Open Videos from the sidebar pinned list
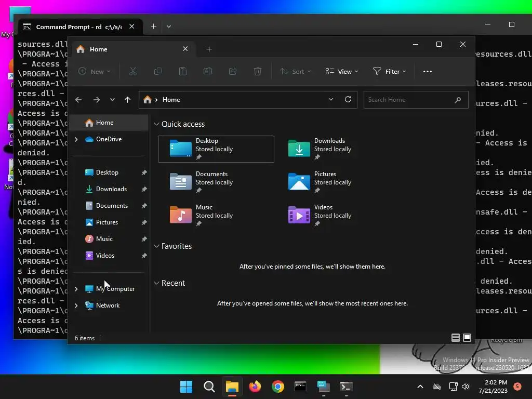Image resolution: width=532 pixels, height=399 pixels. point(105,256)
